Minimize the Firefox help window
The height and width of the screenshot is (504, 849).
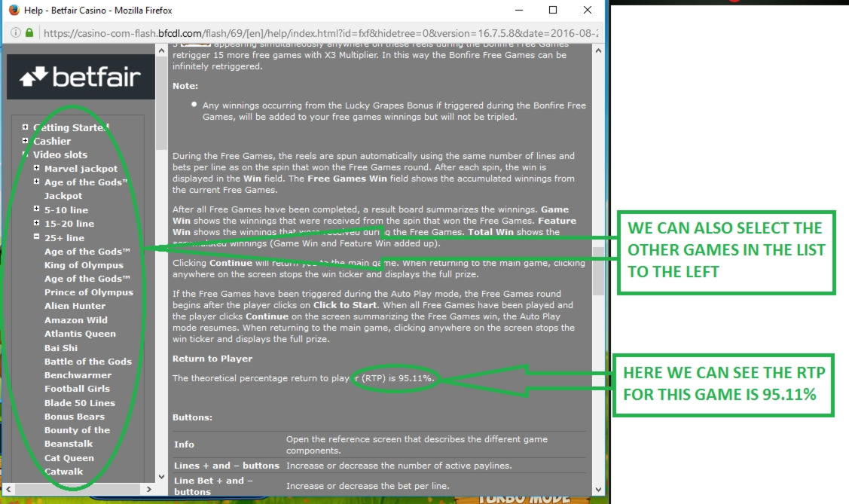tap(519, 10)
